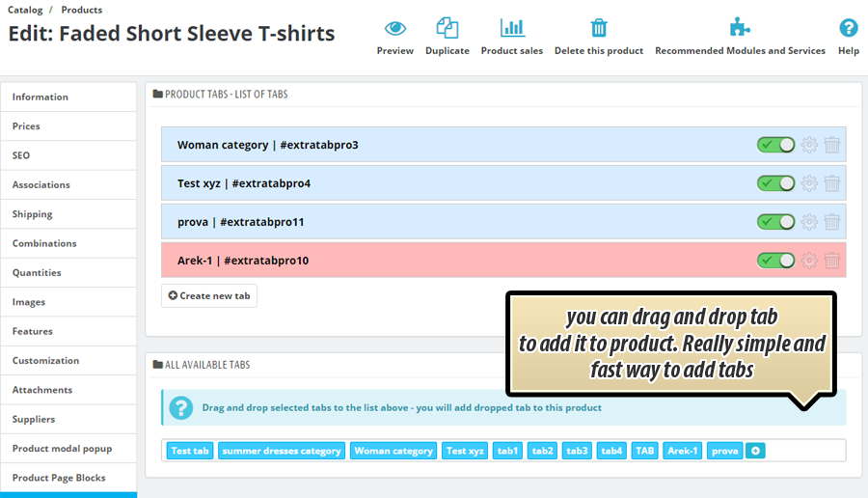Delete the Arek-1 tab row
The image size is (868, 498).
click(x=832, y=261)
